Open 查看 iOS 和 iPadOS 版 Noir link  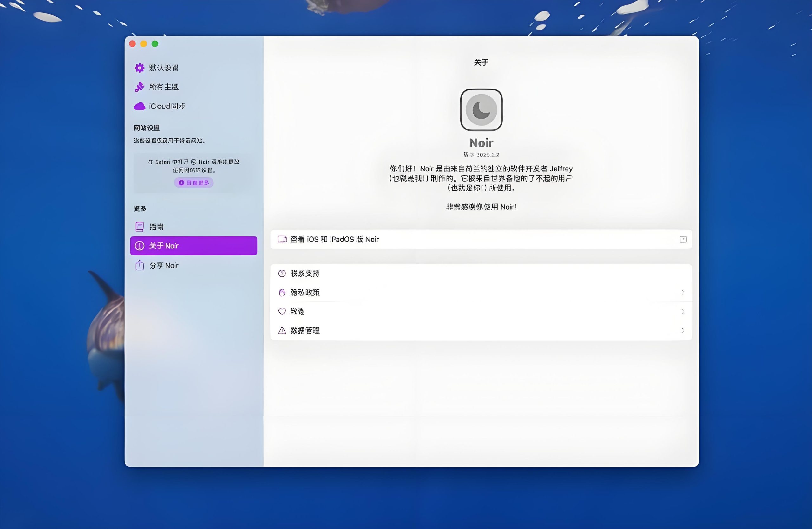[x=334, y=239]
